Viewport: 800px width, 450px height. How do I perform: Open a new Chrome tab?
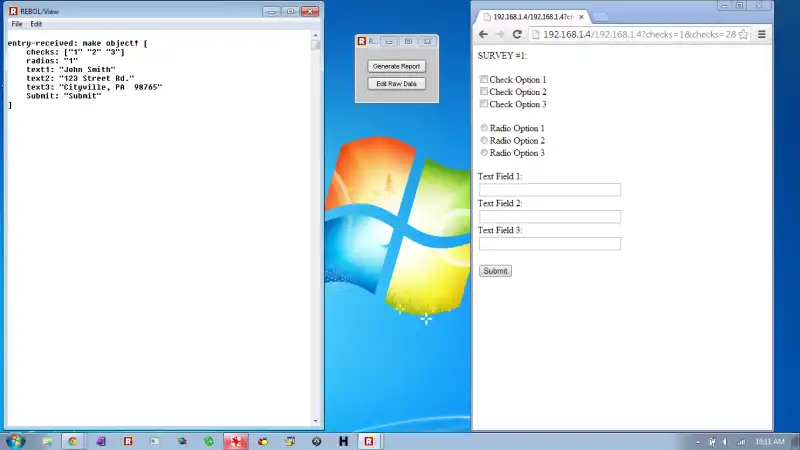click(x=601, y=17)
